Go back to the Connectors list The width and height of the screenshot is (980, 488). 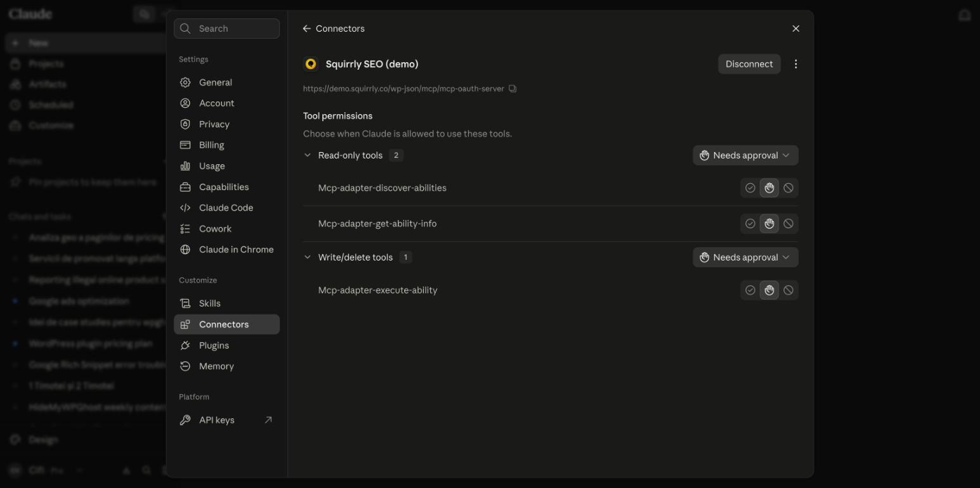click(x=334, y=29)
